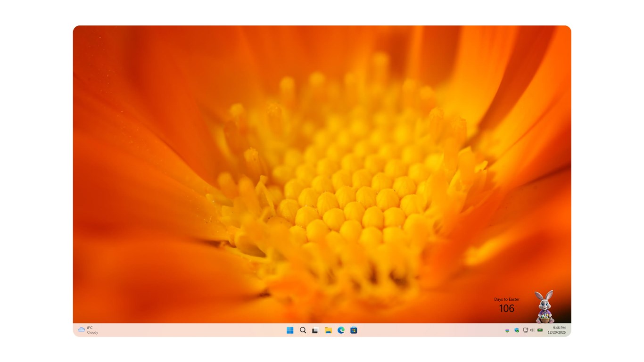Launch File Explorer from the taskbar
This screenshot has width=644, height=362.
coord(328,330)
